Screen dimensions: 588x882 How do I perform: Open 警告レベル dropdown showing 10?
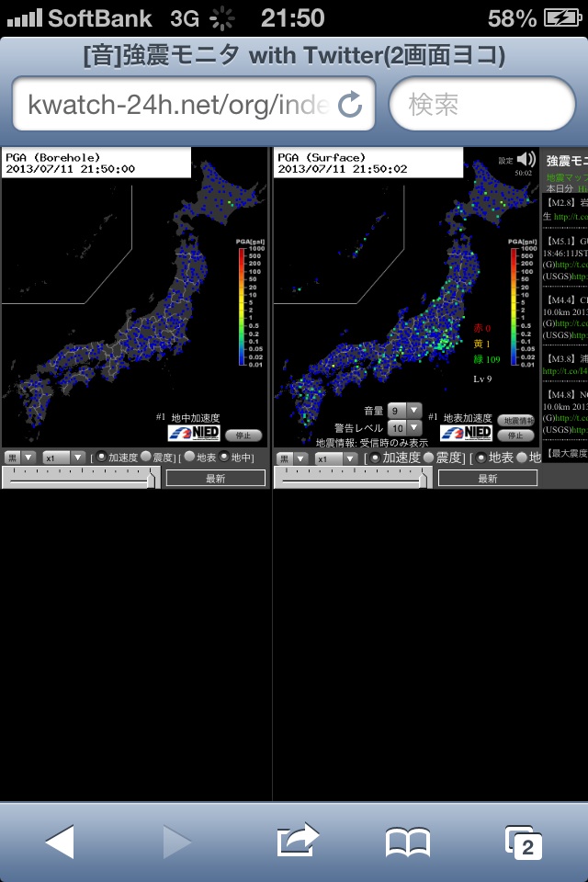404,428
